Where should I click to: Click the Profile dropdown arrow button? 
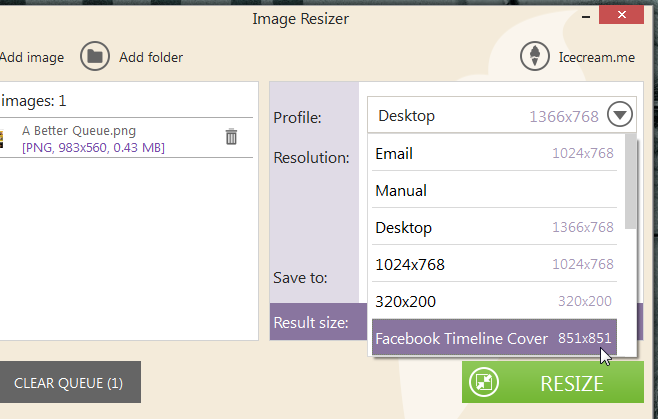pos(620,115)
